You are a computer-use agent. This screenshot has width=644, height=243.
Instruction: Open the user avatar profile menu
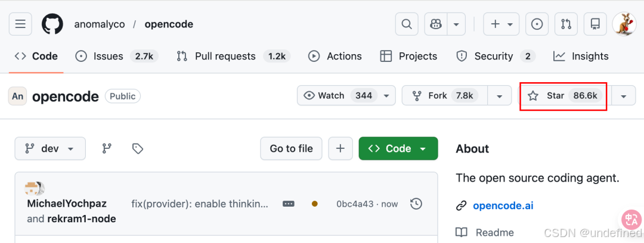click(624, 24)
